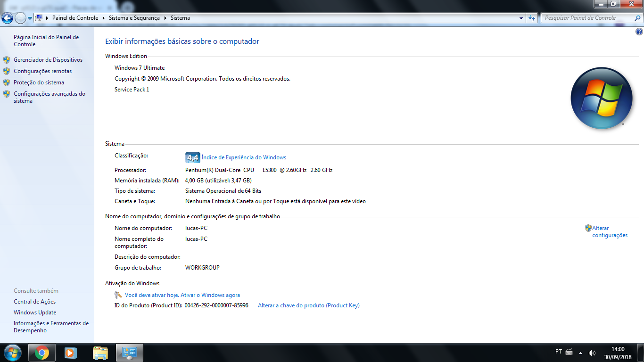The width and height of the screenshot is (644, 362).
Task: Click the keys icon in Ativação do Windows
Action: [118, 295]
